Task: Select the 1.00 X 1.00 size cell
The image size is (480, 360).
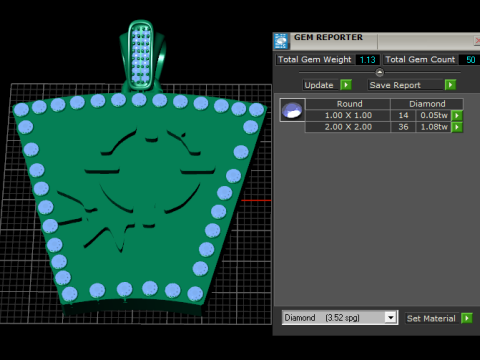Action: pos(348,115)
